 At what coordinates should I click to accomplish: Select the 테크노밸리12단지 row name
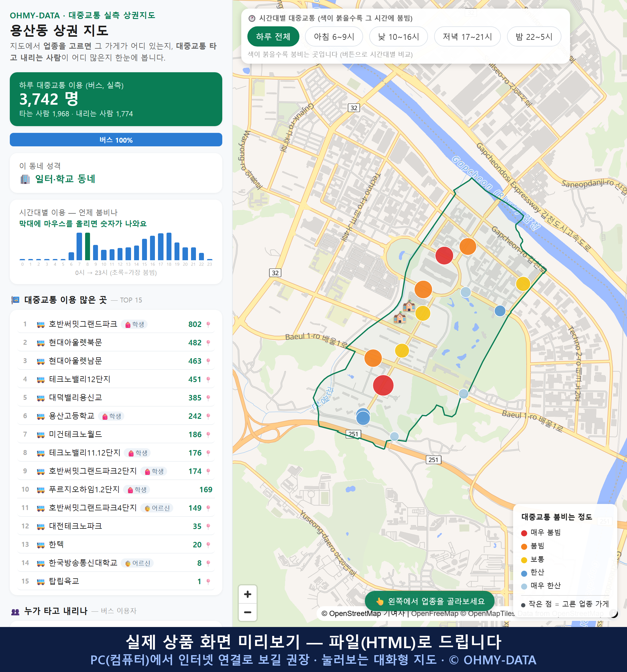[80, 379]
